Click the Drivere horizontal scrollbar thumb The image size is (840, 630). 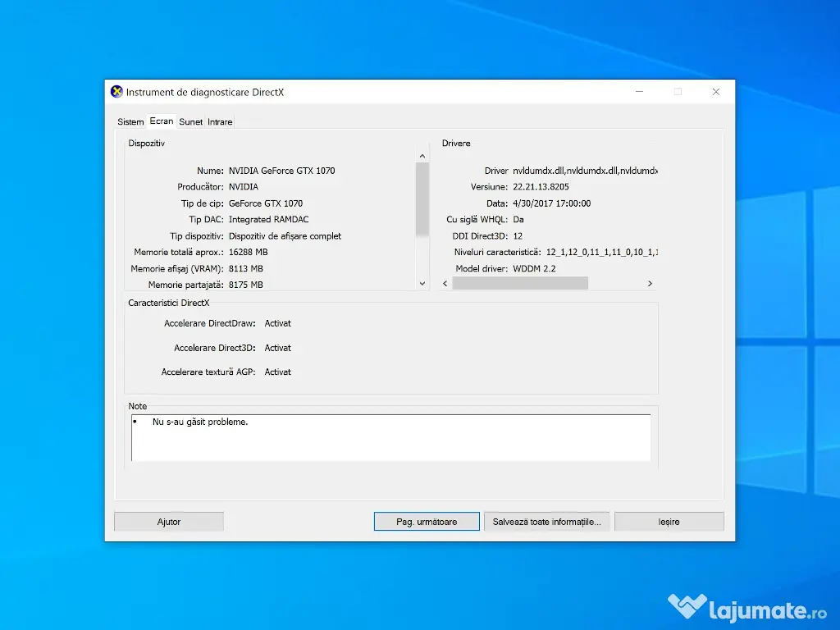point(520,283)
